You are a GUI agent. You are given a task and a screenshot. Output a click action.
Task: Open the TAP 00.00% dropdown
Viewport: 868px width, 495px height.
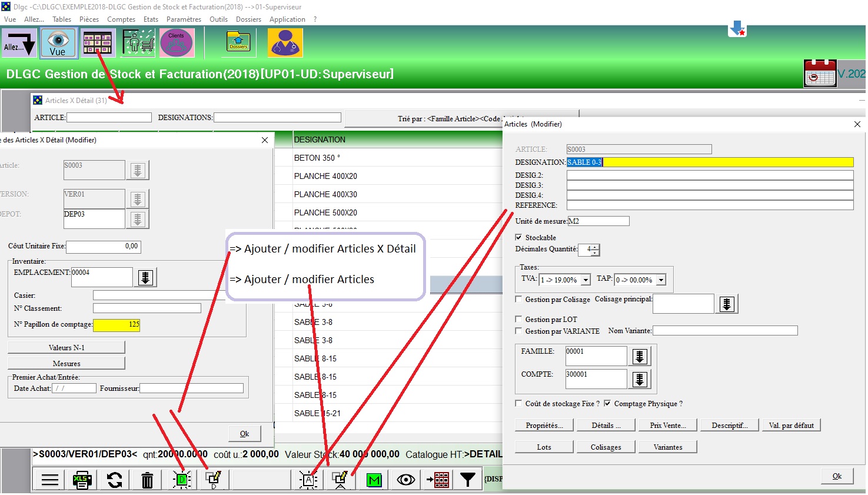[x=661, y=280]
